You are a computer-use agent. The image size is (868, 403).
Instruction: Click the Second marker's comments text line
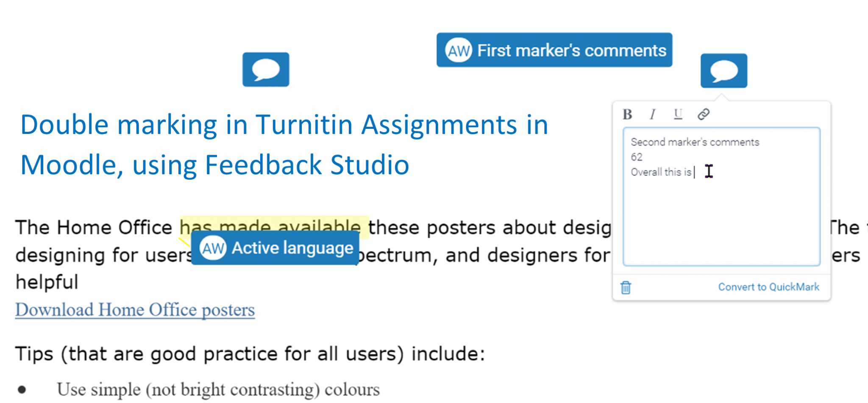pyautogui.click(x=695, y=142)
